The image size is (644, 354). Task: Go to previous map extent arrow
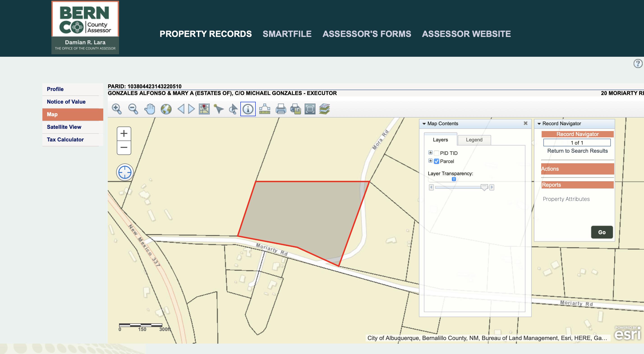coord(181,109)
